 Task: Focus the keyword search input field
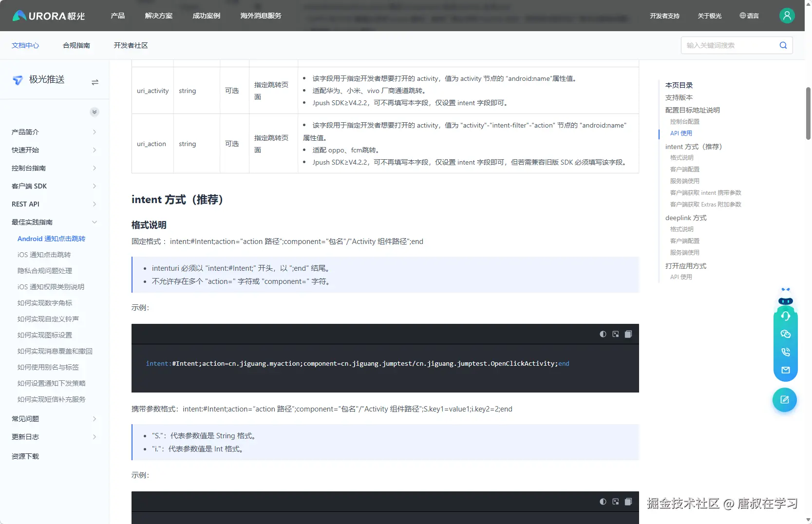coord(729,45)
